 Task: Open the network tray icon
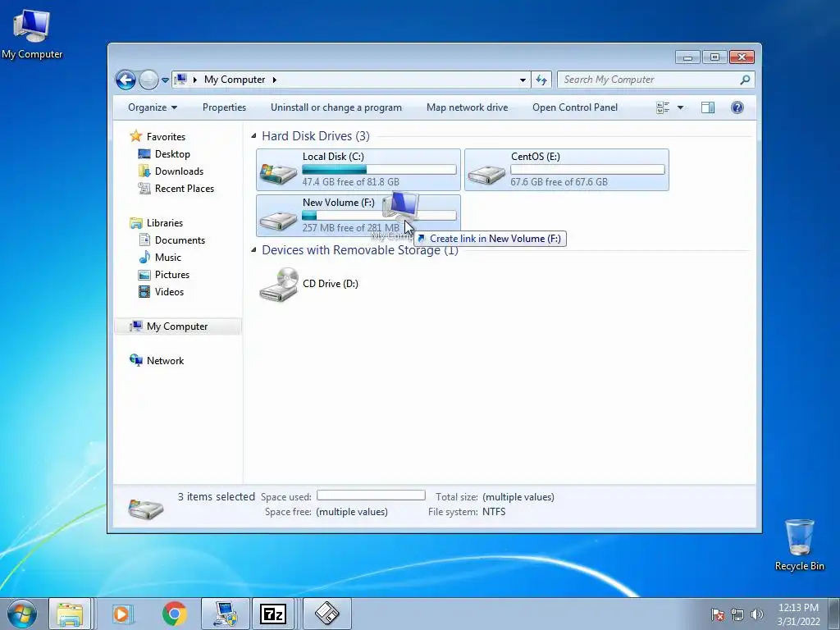coord(737,614)
